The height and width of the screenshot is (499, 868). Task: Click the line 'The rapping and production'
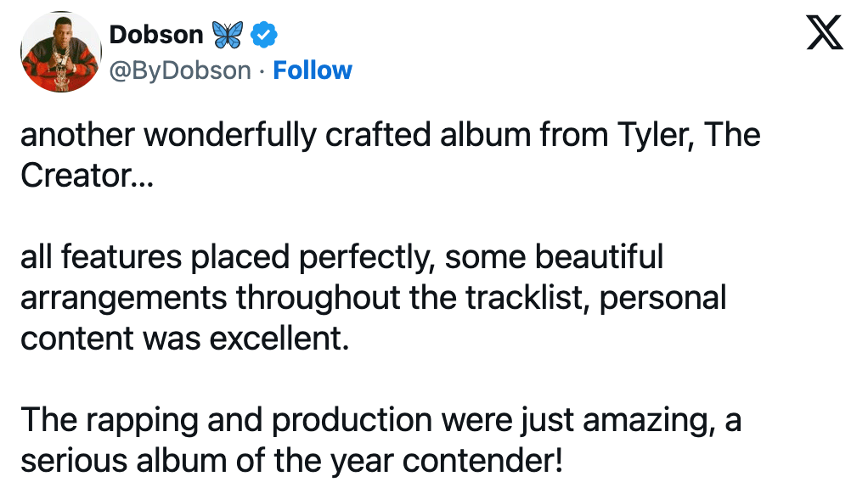pos(380,420)
